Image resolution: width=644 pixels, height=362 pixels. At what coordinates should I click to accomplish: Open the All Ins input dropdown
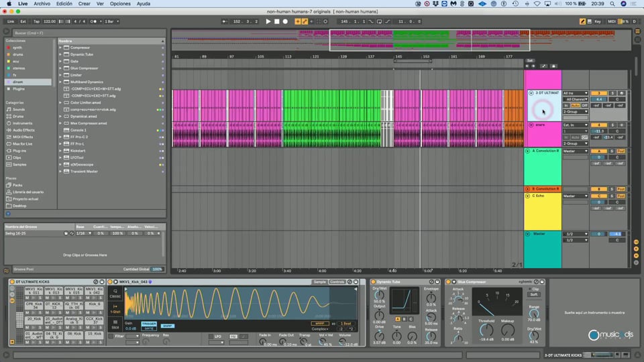tap(576, 93)
